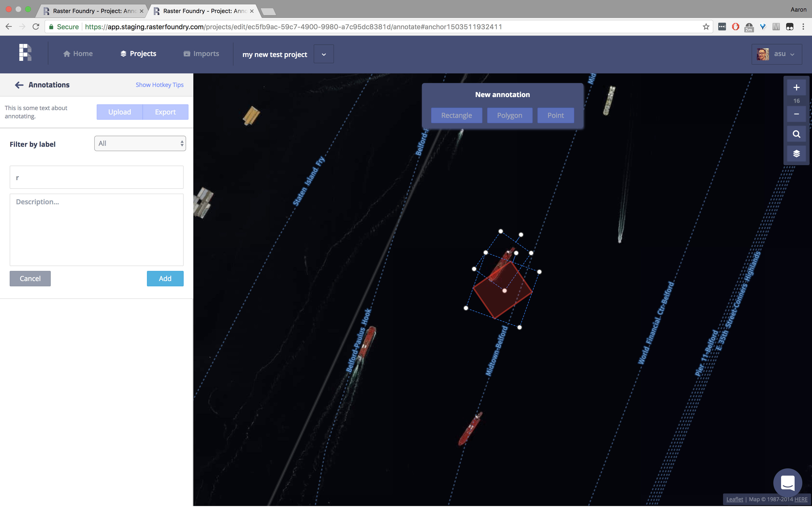
Task: Select the zoom in control on the map
Action: 796,87
